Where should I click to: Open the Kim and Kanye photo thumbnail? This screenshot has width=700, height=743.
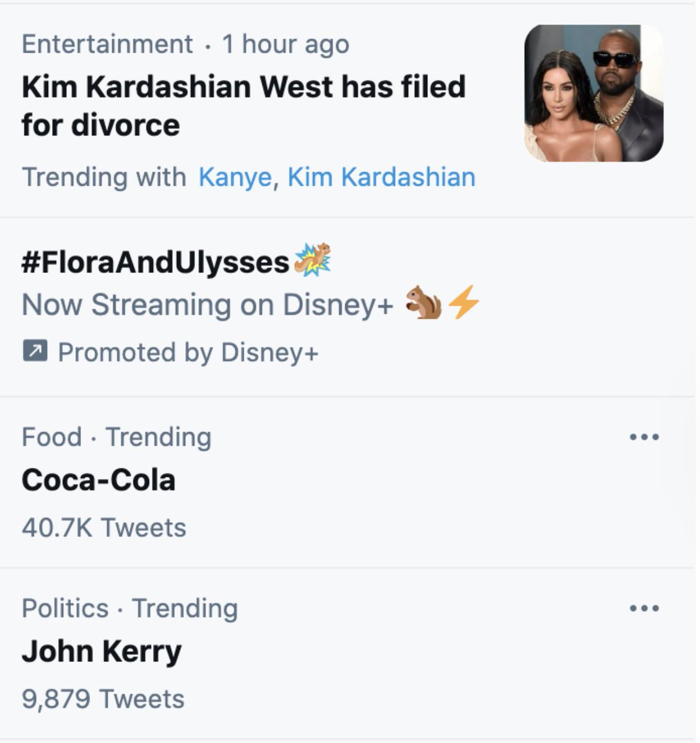coord(593,93)
